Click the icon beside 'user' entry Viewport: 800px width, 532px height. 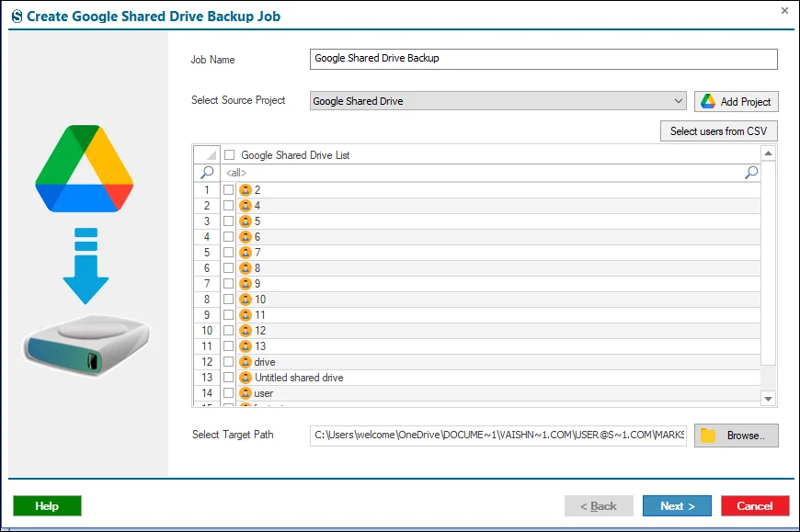coord(246,393)
